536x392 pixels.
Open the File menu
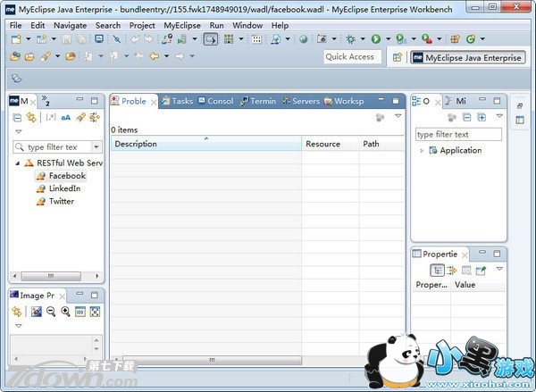pos(15,26)
